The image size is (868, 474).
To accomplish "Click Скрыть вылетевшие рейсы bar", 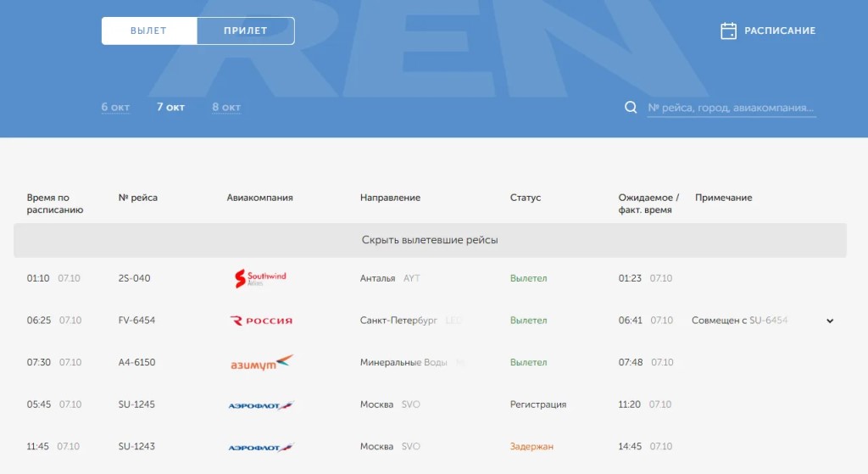I will [430, 240].
